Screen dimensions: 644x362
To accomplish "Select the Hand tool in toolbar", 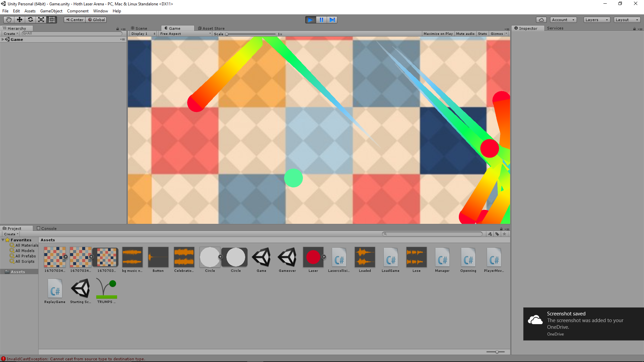I will (x=9, y=20).
